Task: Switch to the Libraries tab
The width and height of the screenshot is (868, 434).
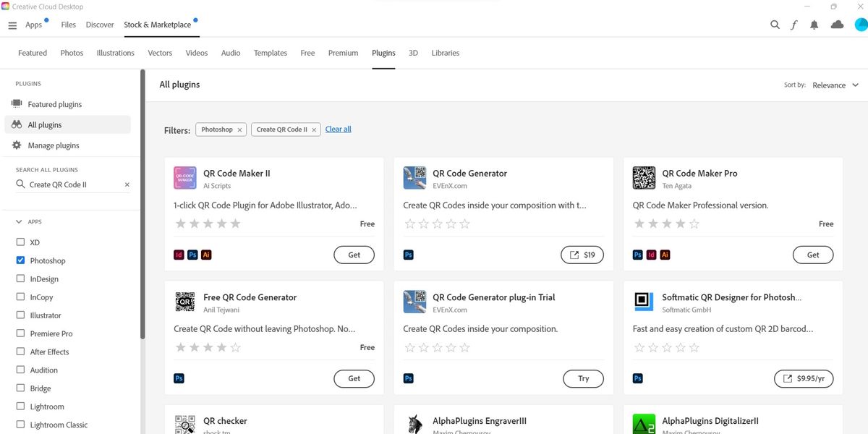Action: pyautogui.click(x=446, y=53)
